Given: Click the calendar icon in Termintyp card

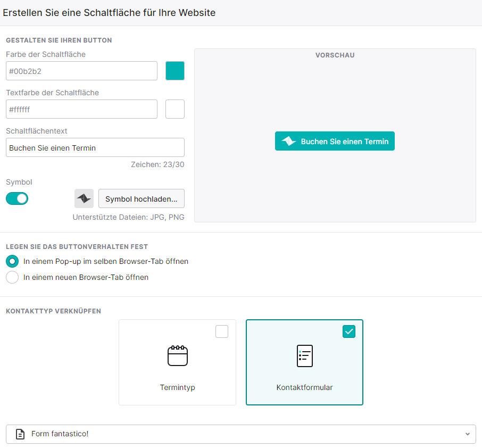Looking at the screenshot, I should (x=177, y=356).
